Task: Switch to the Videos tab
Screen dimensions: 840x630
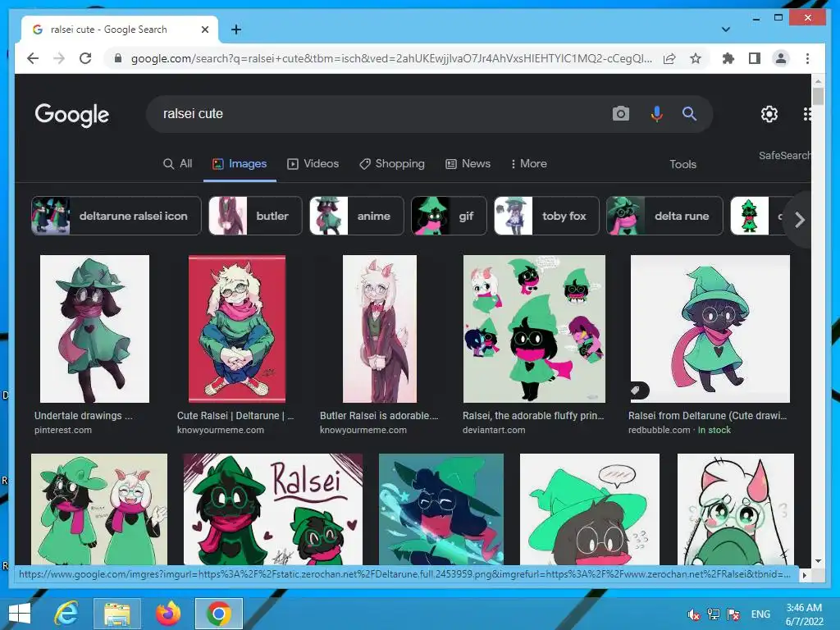Action: click(313, 163)
